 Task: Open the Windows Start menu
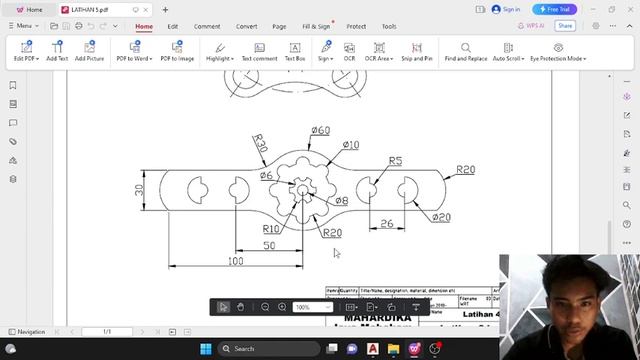tap(206, 349)
